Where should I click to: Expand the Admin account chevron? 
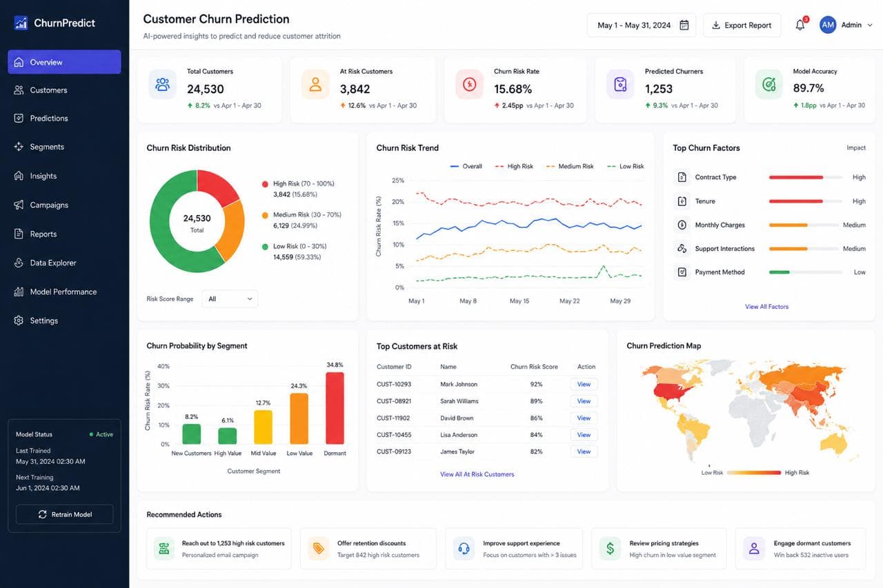[870, 25]
